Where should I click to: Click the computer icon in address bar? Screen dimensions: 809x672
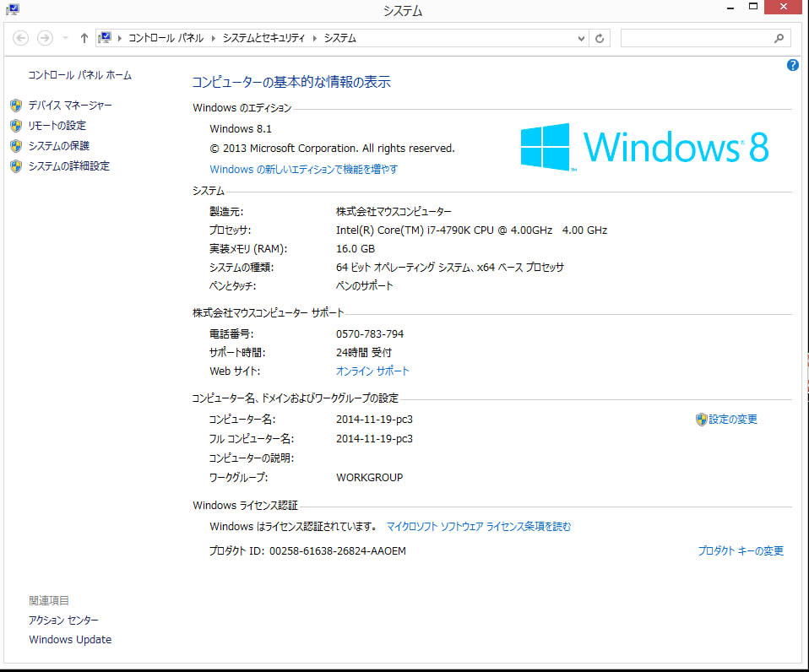105,38
